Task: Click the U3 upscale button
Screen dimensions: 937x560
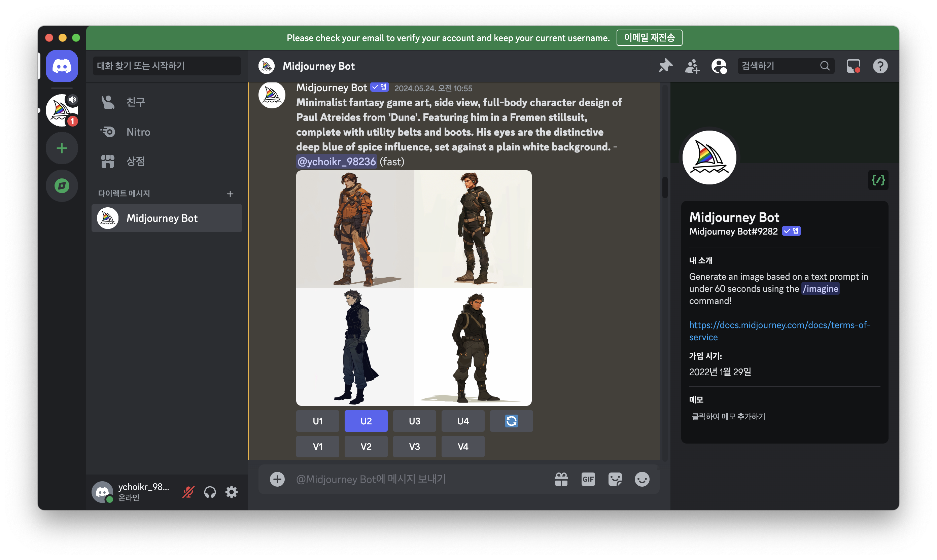Action: coord(414,421)
